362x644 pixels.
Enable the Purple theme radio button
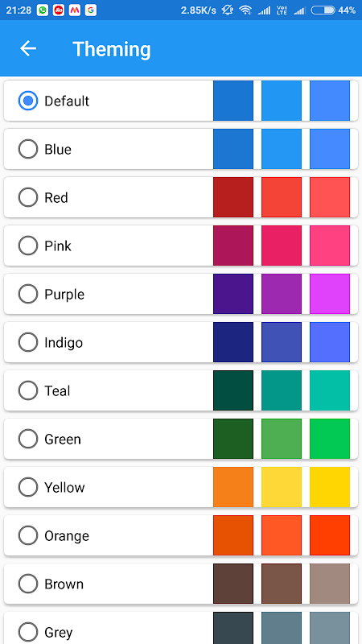click(x=28, y=294)
